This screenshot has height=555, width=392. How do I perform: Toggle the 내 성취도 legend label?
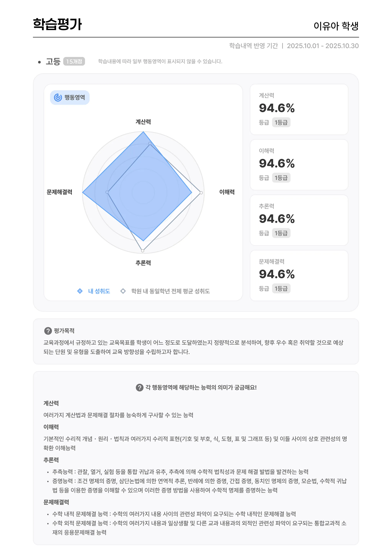coord(99,291)
